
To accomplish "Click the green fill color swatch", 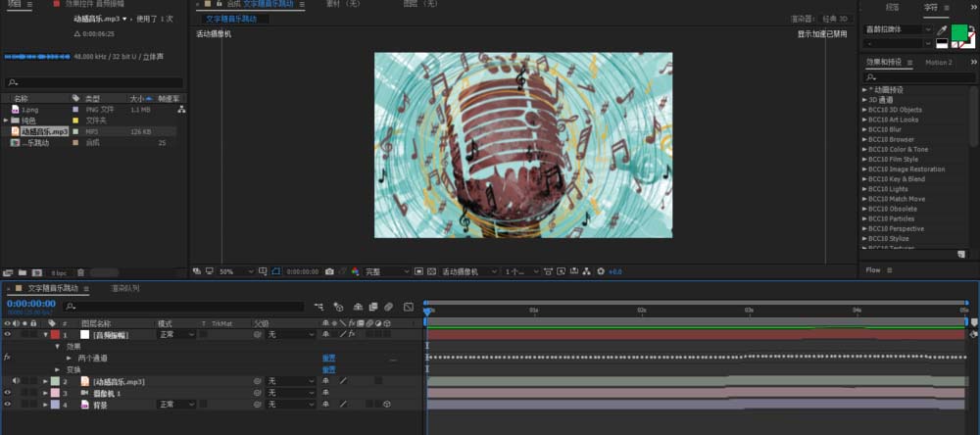I will pos(958,32).
